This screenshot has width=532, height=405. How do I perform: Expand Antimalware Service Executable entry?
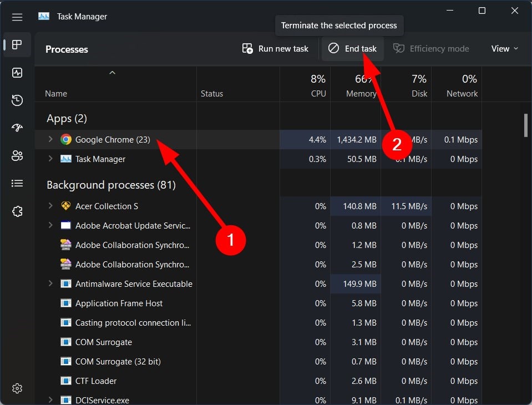50,284
